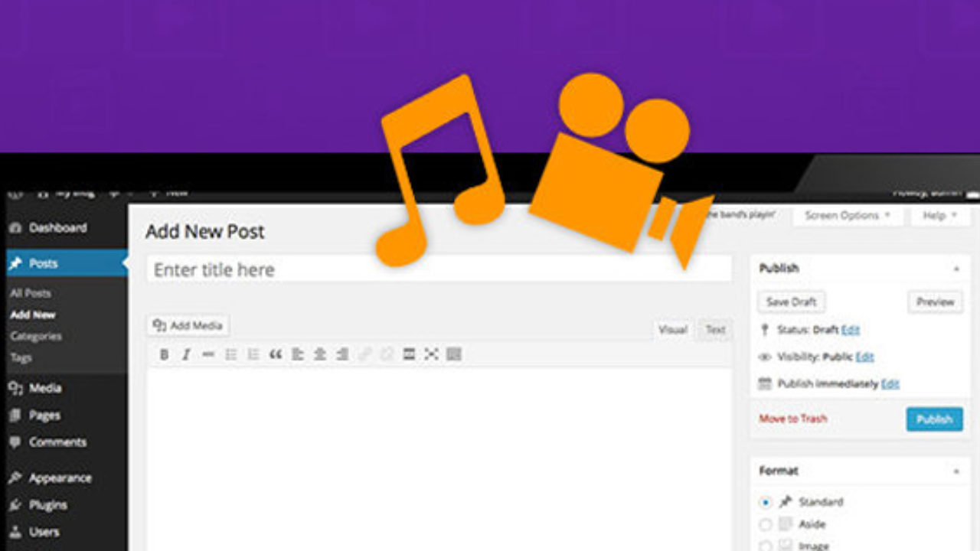Click the Media icon in the sidebar

15,389
